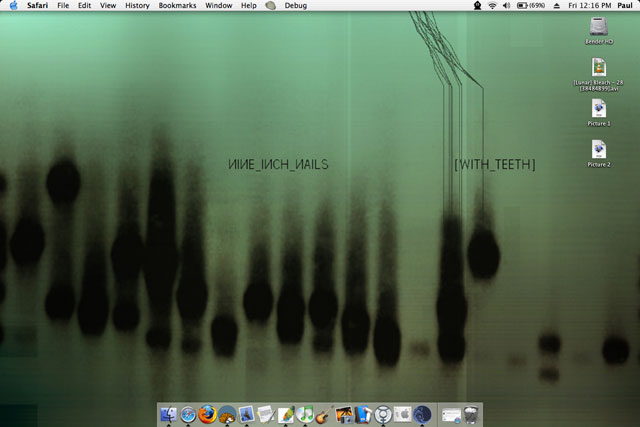The width and height of the screenshot is (640, 427).
Task: Open the Wi-Fi status menu
Action: point(492,6)
